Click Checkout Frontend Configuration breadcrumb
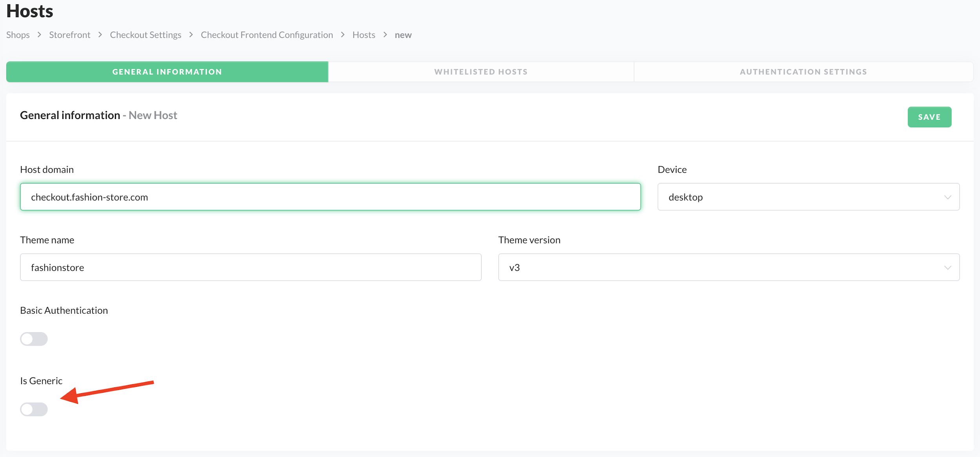Screen dimensions: 980x457 (x=267, y=35)
